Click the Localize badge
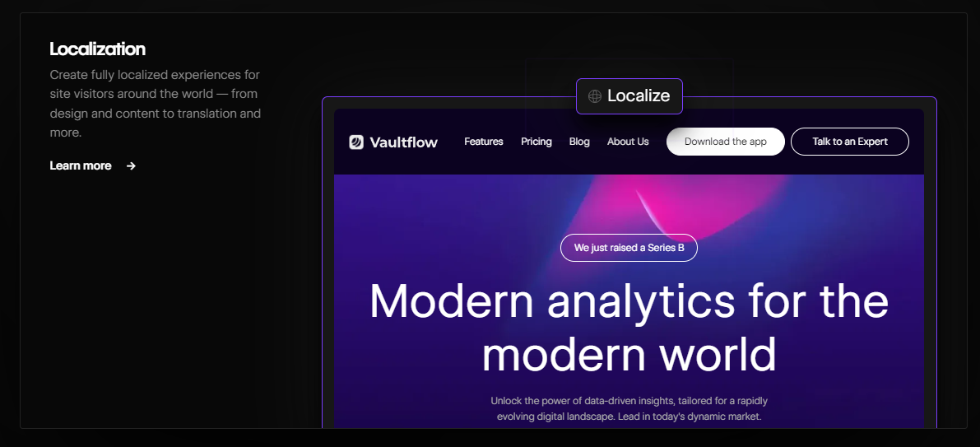 (629, 96)
